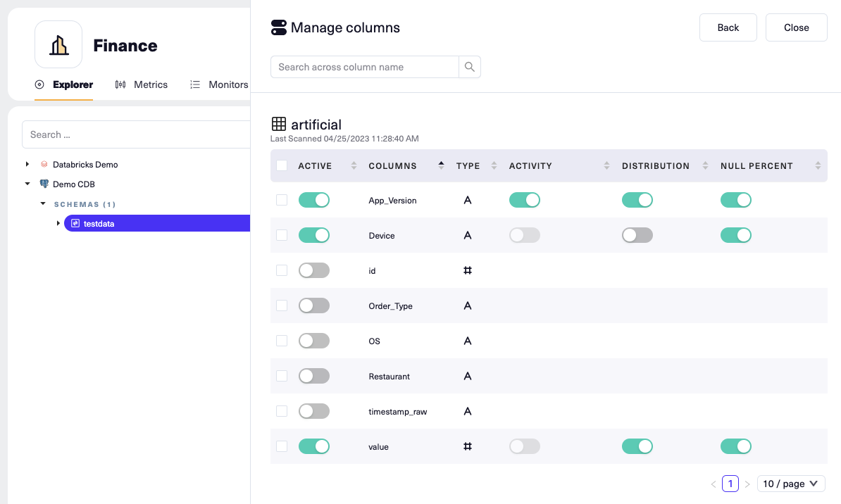Turn on Activity toggle for Device
This screenshot has width=841, height=504.
(525, 235)
